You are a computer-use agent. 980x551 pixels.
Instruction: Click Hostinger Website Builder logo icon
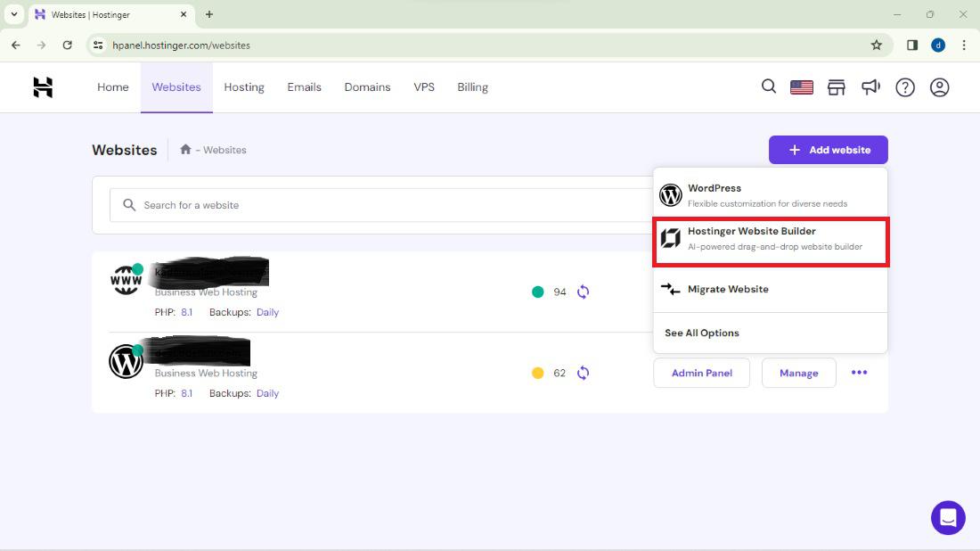[671, 238]
